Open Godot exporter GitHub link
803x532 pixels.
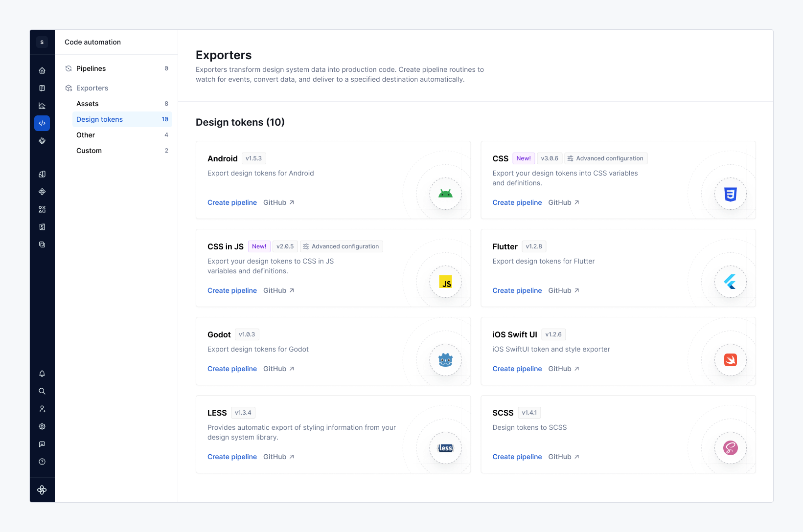click(x=279, y=369)
